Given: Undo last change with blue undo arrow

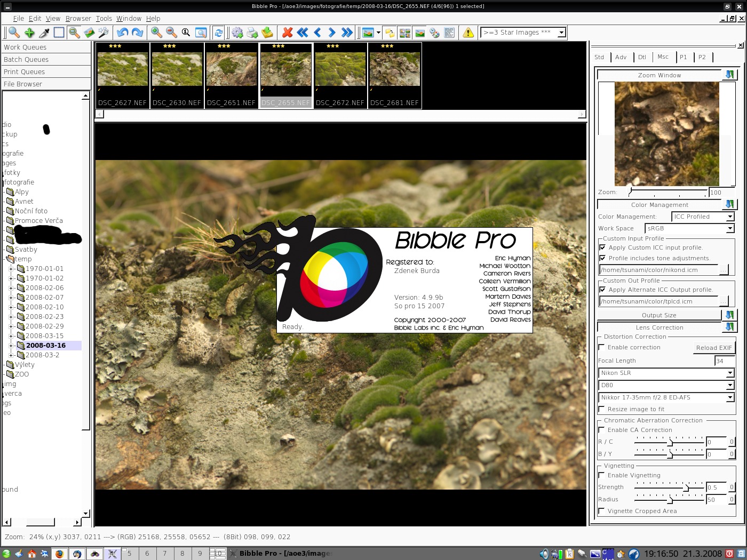Looking at the screenshot, I should (123, 33).
